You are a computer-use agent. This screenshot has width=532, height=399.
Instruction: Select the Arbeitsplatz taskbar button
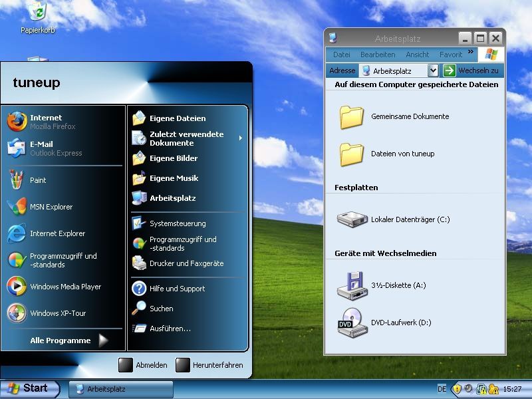point(120,389)
